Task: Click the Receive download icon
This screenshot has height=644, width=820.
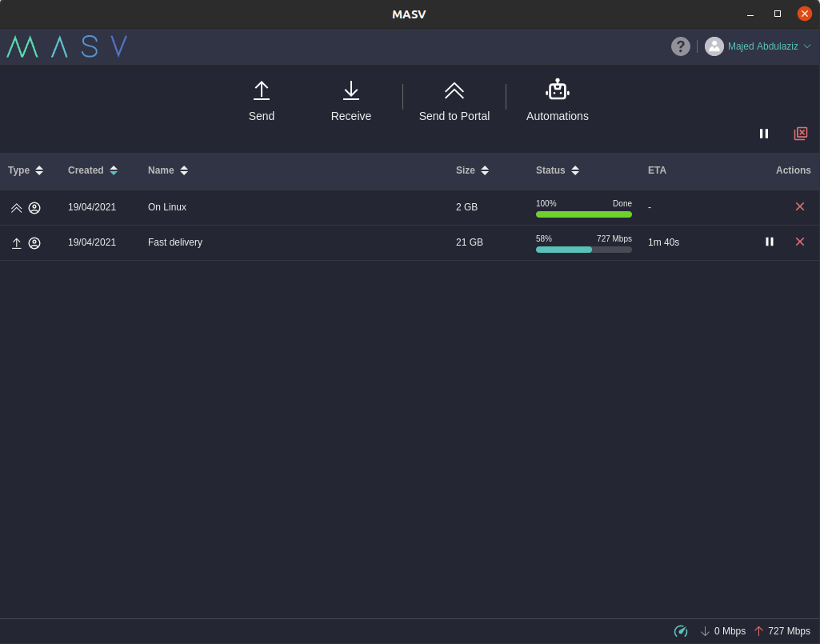Action: pos(351,90)
